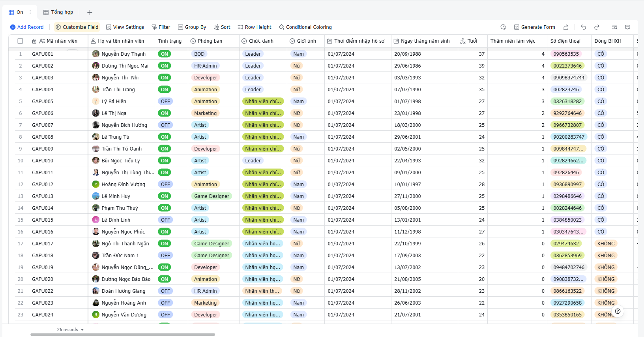
Task: Click the Đóng BHXH column header
Action: click(x=612, y=41)
